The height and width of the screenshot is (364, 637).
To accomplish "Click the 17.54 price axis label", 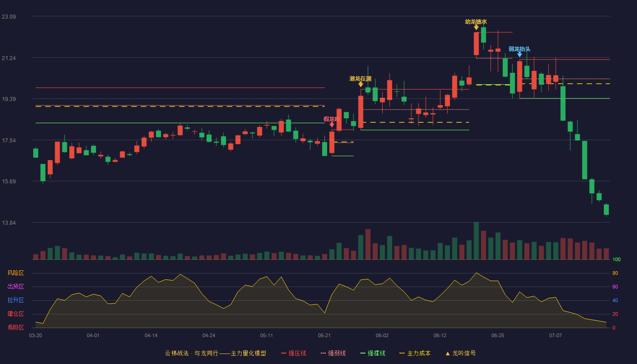I will [9, 141].
